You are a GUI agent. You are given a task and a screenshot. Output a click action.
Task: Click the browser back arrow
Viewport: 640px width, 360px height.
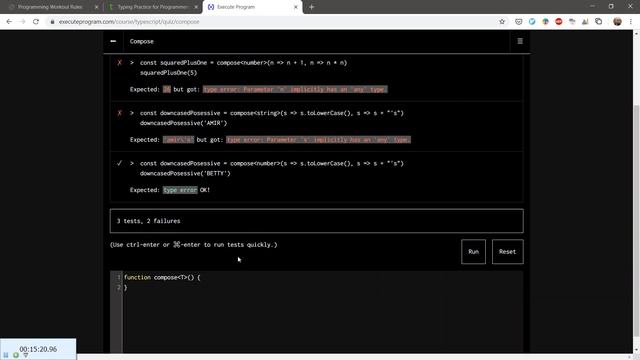point(9,22)
